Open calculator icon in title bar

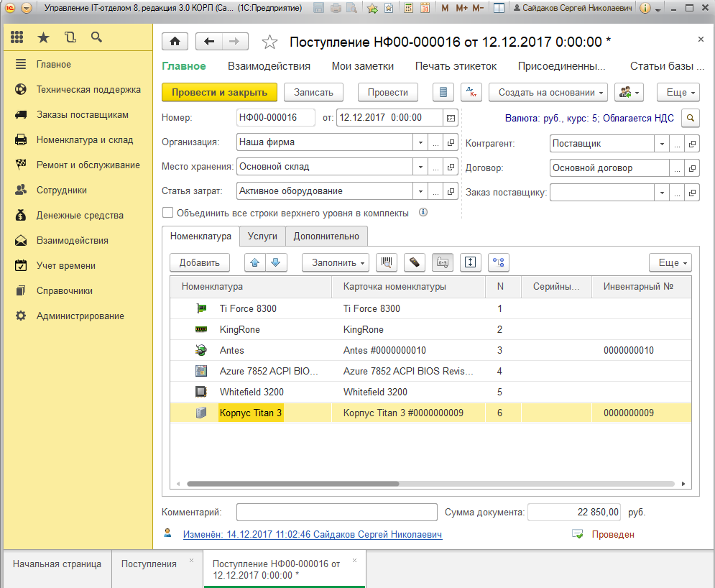[x=409, y=8]
